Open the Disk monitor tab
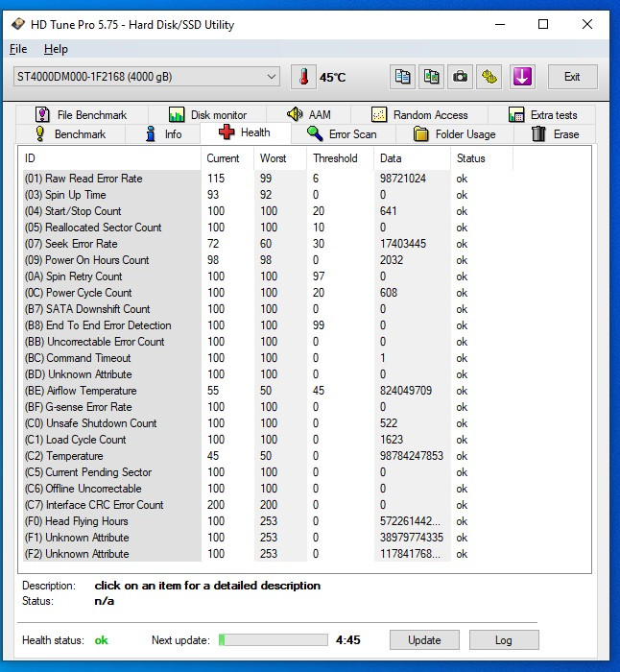This screenshot has width=620, height=672. pos(207,114)
